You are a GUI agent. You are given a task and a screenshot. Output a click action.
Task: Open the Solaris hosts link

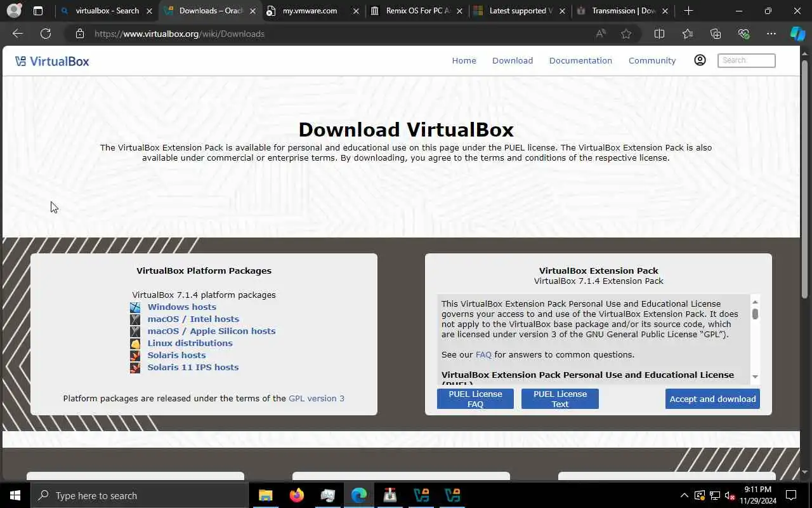[x=177, y=356]
